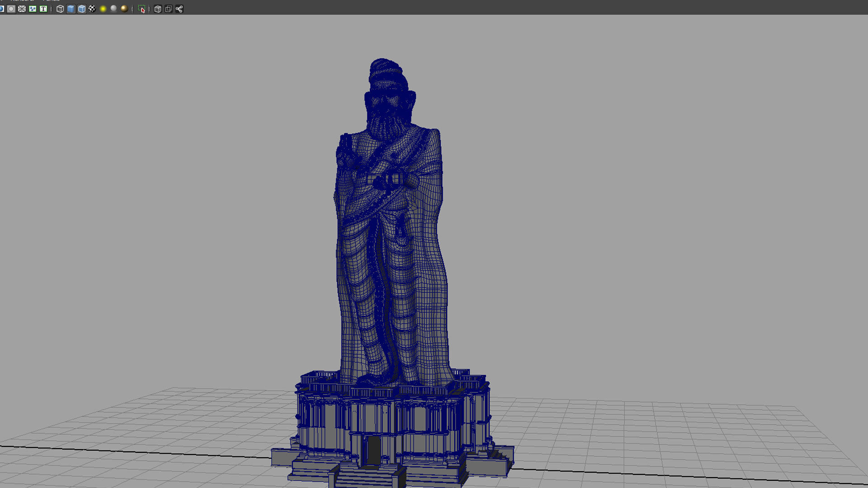Toggle the safe action display icon
Image resolution: width=868 pixels, height=488 pixels.
33,9
